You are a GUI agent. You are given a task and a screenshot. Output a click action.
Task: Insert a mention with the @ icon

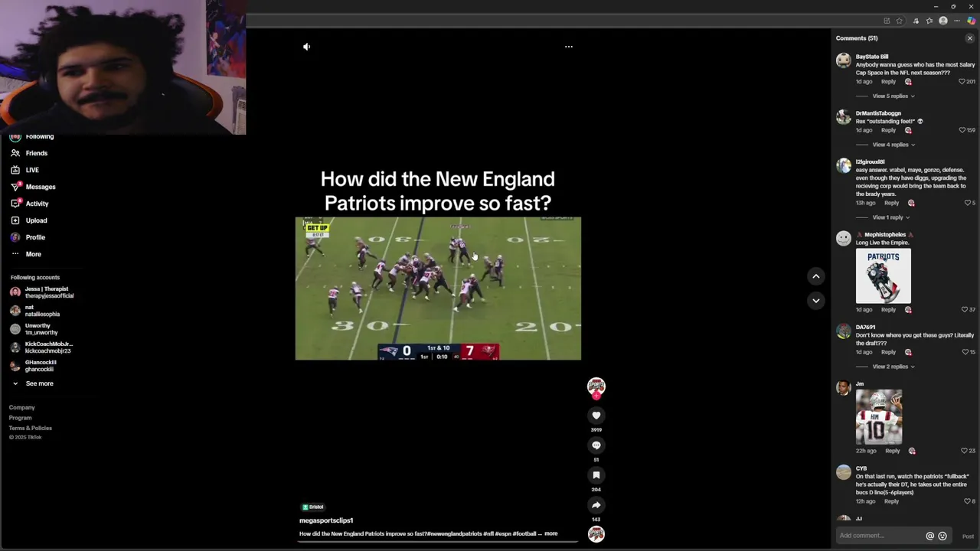(930, 536)
